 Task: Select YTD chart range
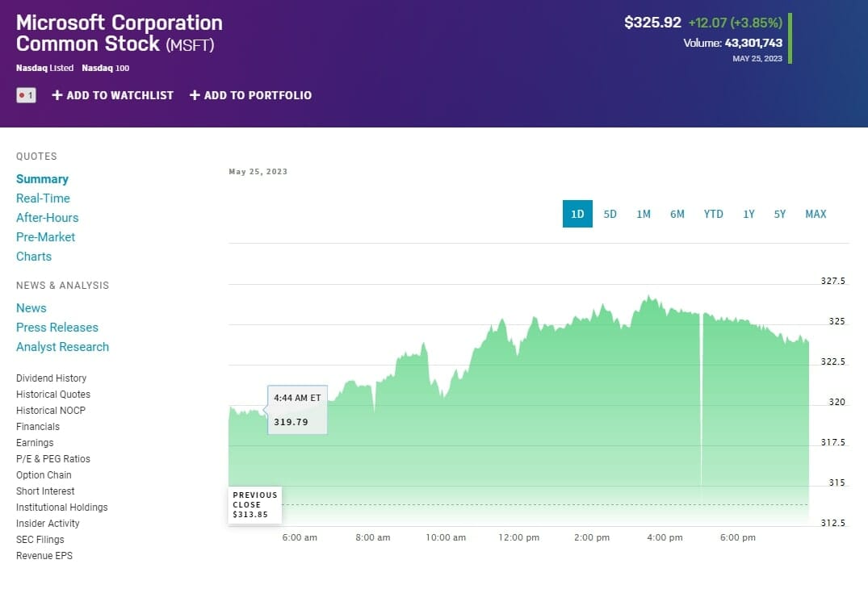(x=713, y=214)
